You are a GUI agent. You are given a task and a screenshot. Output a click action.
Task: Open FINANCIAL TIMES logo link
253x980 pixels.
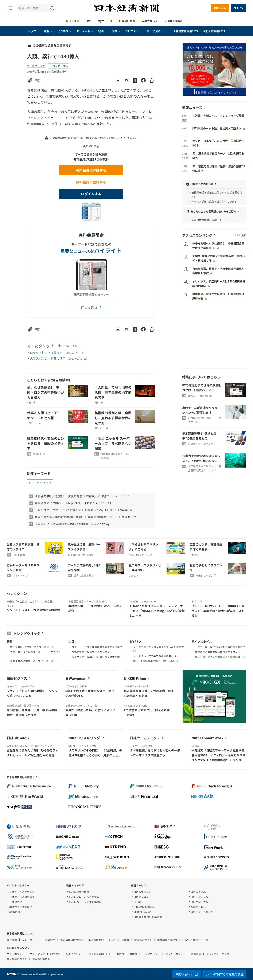pos(85,807)
